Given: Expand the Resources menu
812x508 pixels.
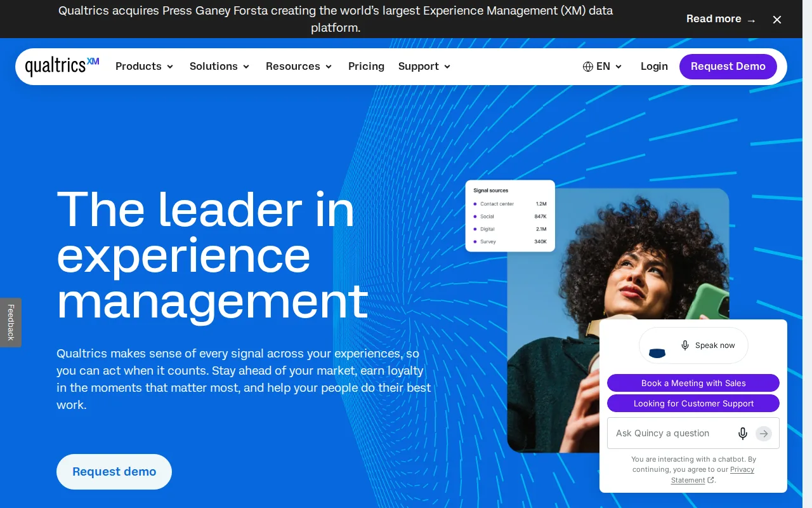Looking at the screenshot, I should (x=299, y=67).
